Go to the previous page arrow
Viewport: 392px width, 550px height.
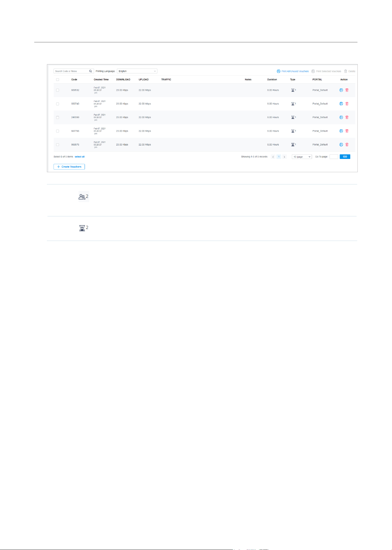pyautogui.click(x=273, y=157)
